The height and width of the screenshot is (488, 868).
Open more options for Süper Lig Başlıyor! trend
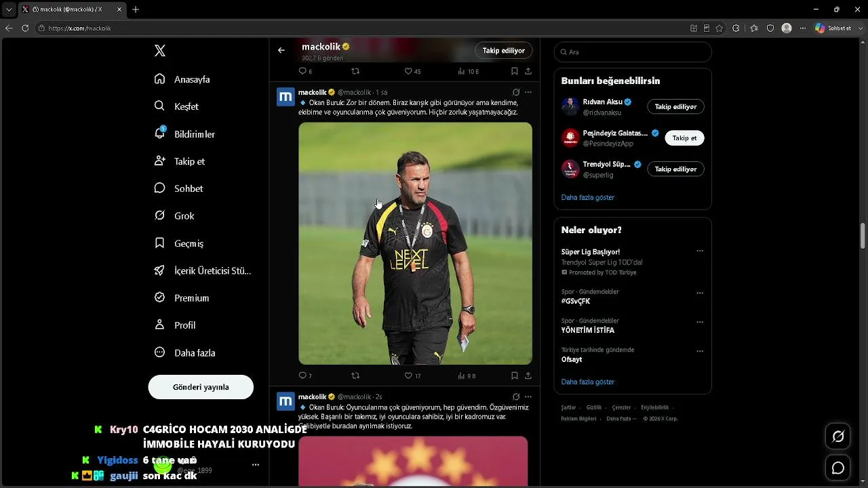(700, 251)
